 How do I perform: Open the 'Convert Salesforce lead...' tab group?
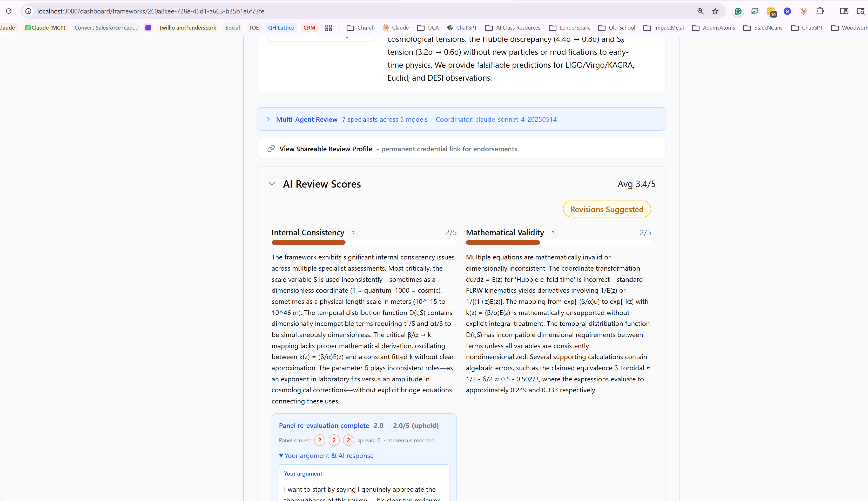pos(106,28)
